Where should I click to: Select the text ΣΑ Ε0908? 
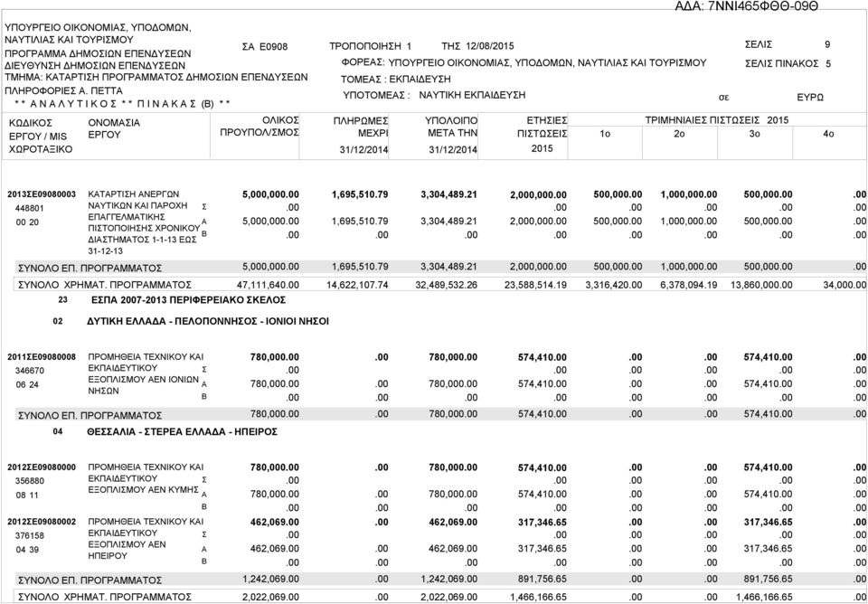click(265, 47)
